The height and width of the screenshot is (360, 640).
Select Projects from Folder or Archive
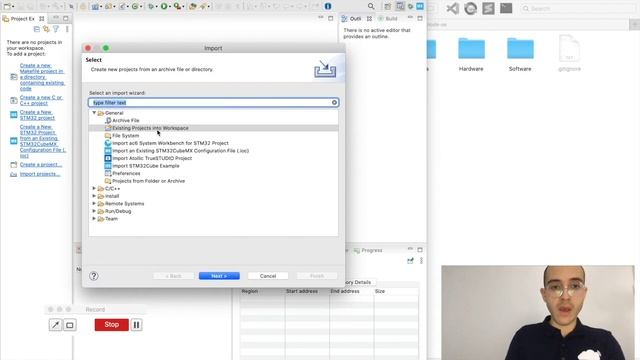(x=149, y=181)
